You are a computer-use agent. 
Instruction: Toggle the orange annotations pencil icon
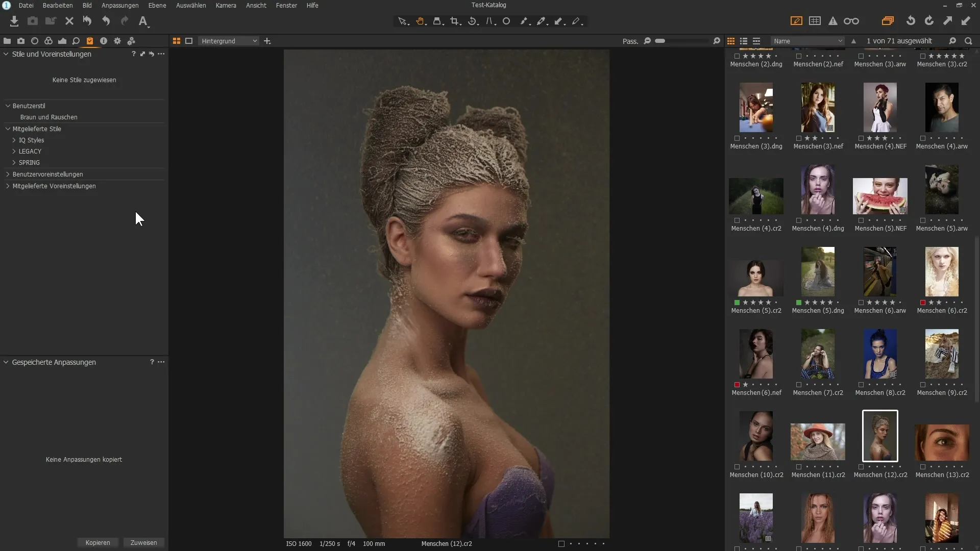(x=796, y=21)
